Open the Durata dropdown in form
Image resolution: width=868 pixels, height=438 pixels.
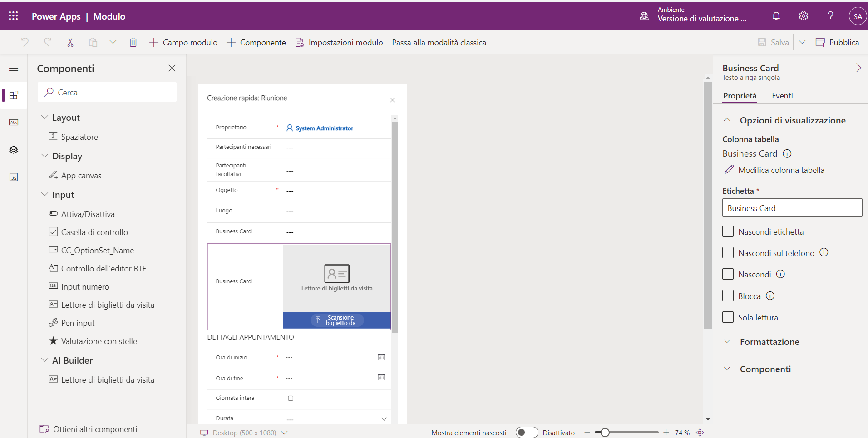click(384, 418)
